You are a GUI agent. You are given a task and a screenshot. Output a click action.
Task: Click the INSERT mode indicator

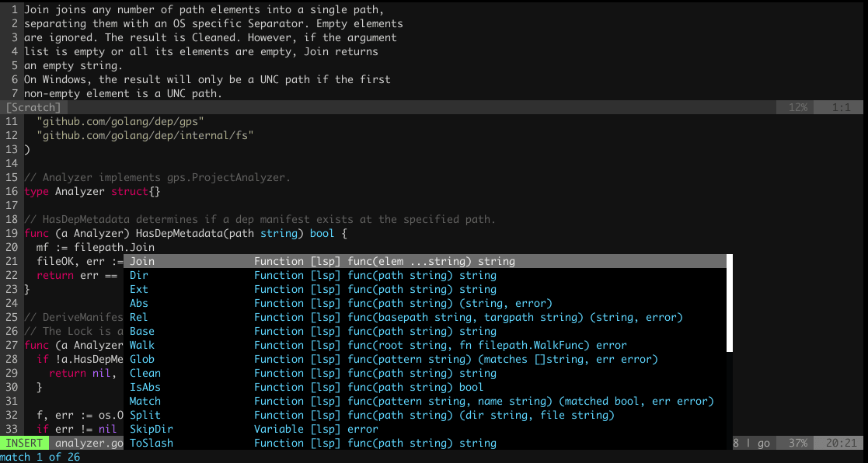[25, 444]
